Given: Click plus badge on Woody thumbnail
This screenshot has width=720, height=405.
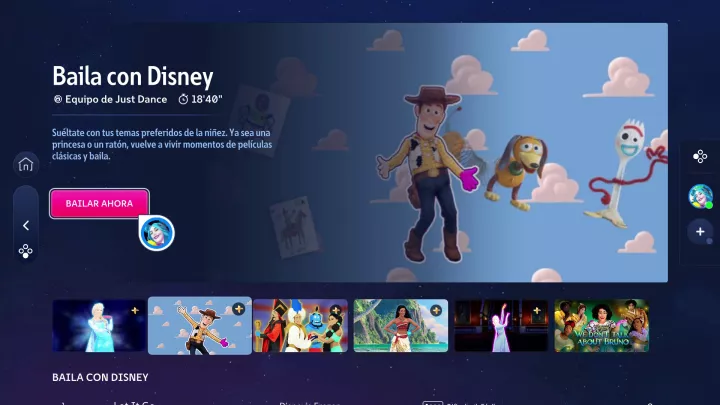Looking at the screenshot, I should [238, 309].
